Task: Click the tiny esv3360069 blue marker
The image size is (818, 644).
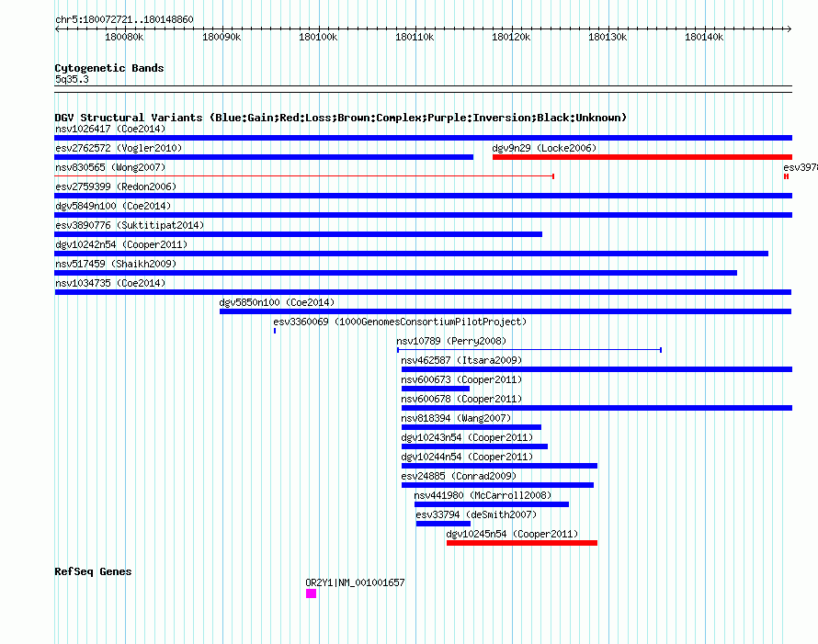Action: (275, 331)
